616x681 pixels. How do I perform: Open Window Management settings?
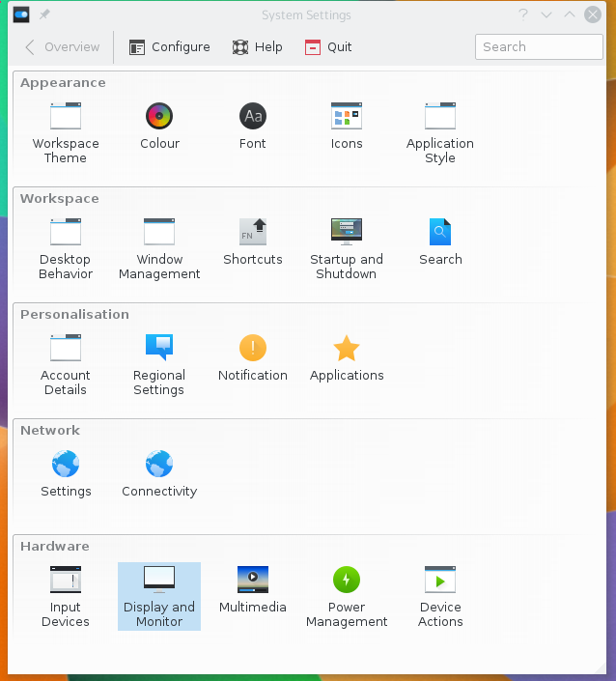tap(159, 249)
